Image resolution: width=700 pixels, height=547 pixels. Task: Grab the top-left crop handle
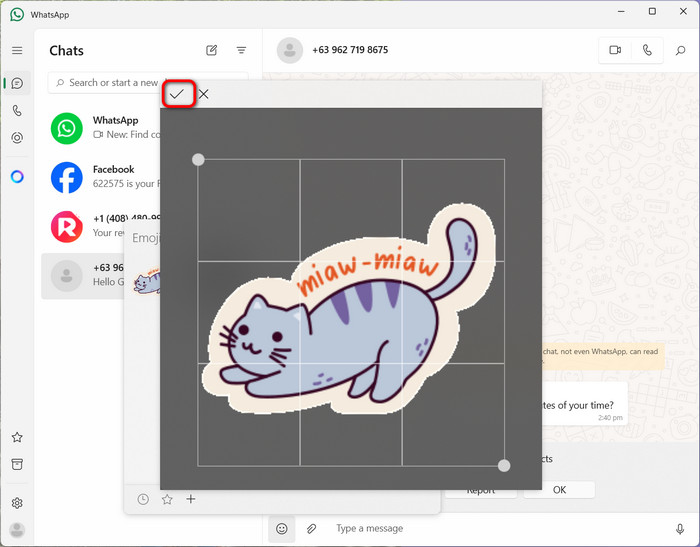(x=198, y=159)
